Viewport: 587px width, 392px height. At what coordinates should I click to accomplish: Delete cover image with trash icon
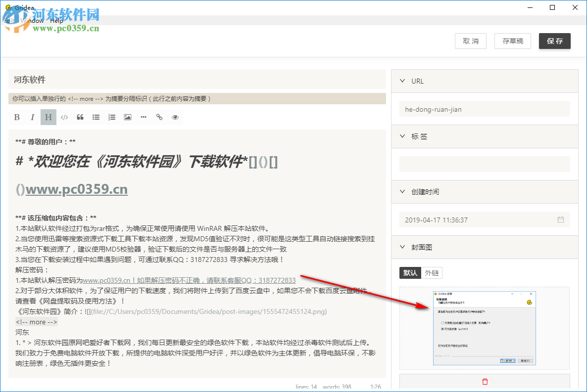[485, 382]
